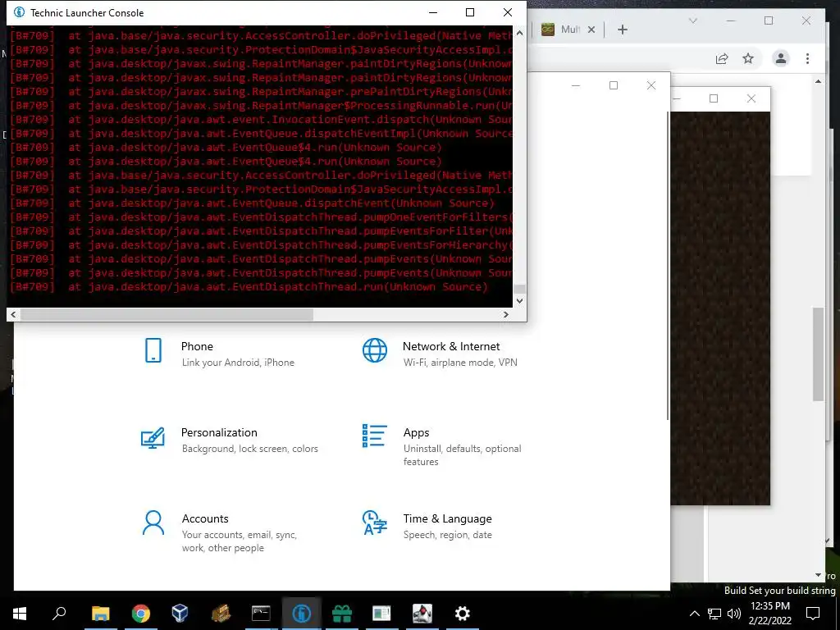The height and width of the screenshot is (630, 840).
Task: Open the Apps settings heading
Action: 416,432
